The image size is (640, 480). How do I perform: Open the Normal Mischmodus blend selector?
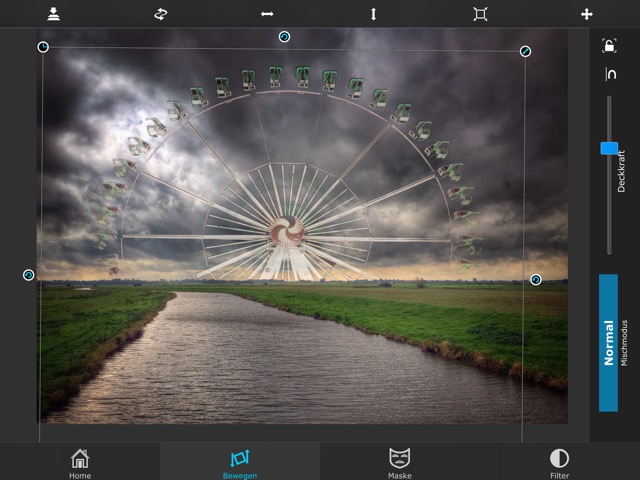[x=608, y=343]
